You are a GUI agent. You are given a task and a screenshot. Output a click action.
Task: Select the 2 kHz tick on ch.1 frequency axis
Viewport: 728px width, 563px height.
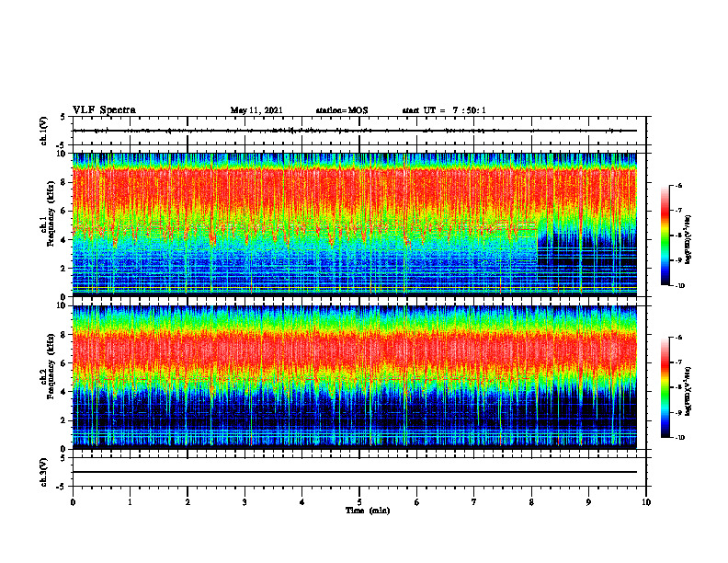tap(64, 269)
